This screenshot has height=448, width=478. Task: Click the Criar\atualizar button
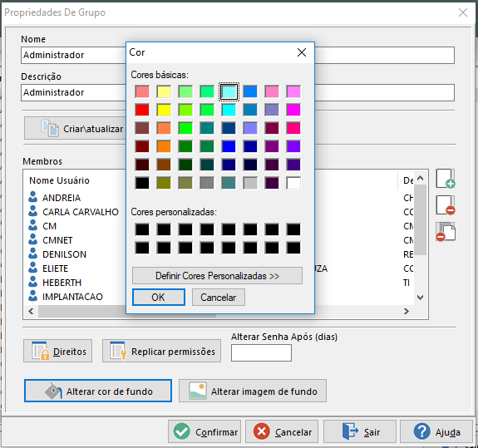click(76, 129)
